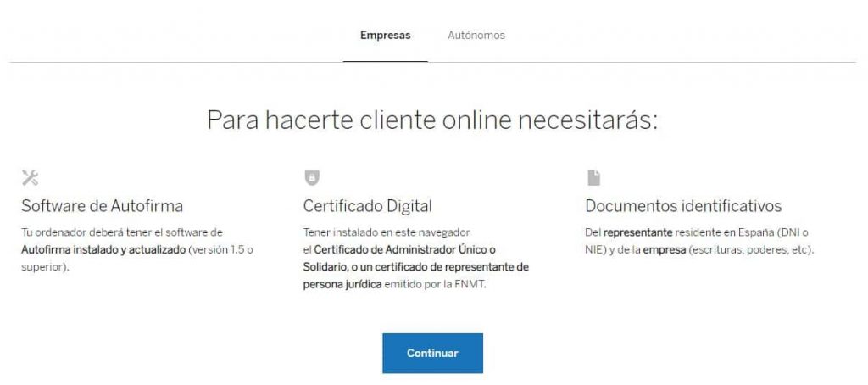The image size is (868, 385).
Task: Switch to the Empresas tab
Action: tap(386, 36)
